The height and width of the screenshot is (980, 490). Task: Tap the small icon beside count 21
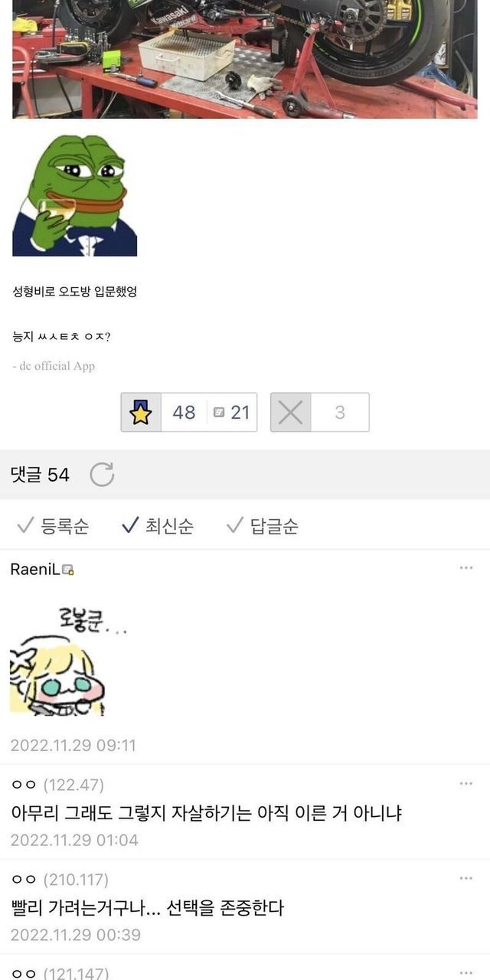[x=220, y=413]
